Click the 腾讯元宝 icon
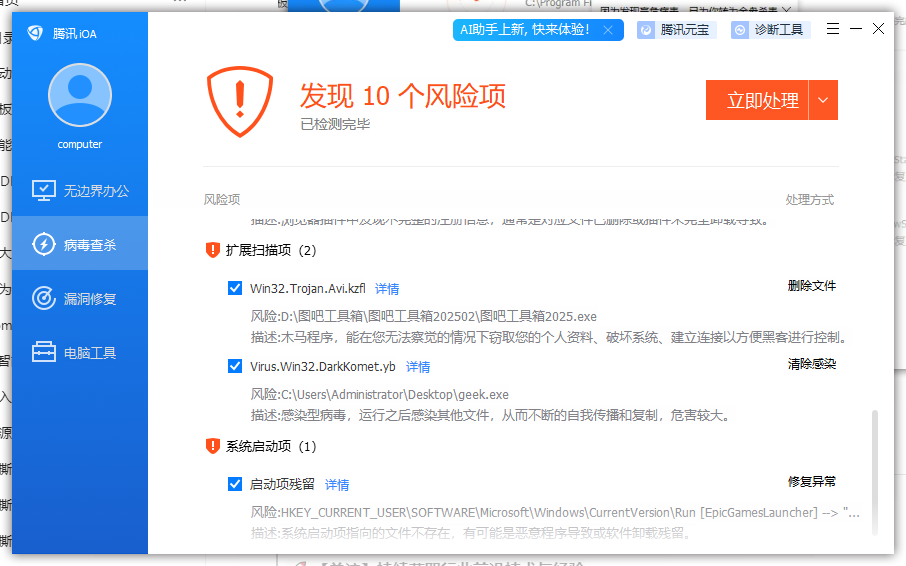Viewport: 906px width, 566px height. pos(646,30)
